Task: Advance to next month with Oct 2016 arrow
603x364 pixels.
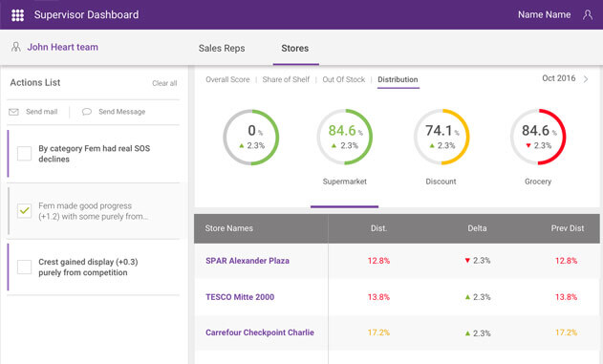Action: (x=586, y=79)
